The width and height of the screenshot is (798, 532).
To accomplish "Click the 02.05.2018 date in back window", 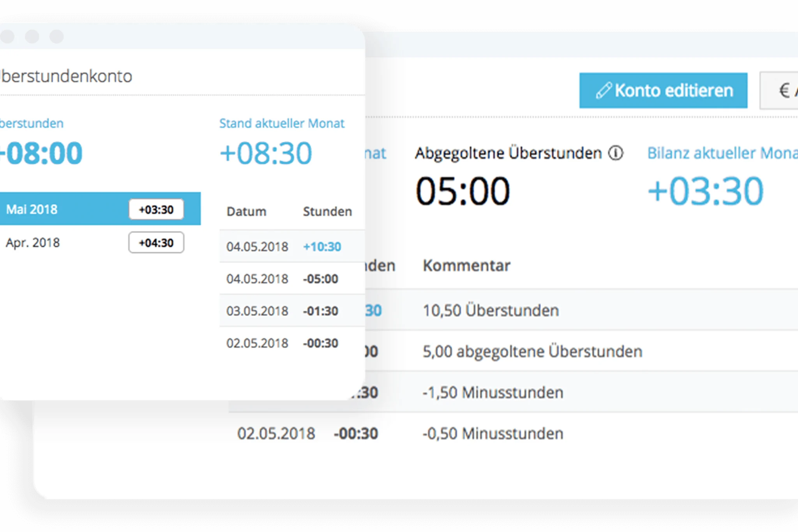I will pyautogui.click(x=276, y=433).
